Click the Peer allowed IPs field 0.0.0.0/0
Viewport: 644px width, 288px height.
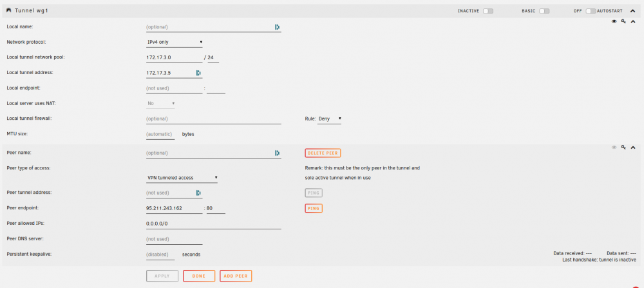pyautogui.click(x=214, y=224)
